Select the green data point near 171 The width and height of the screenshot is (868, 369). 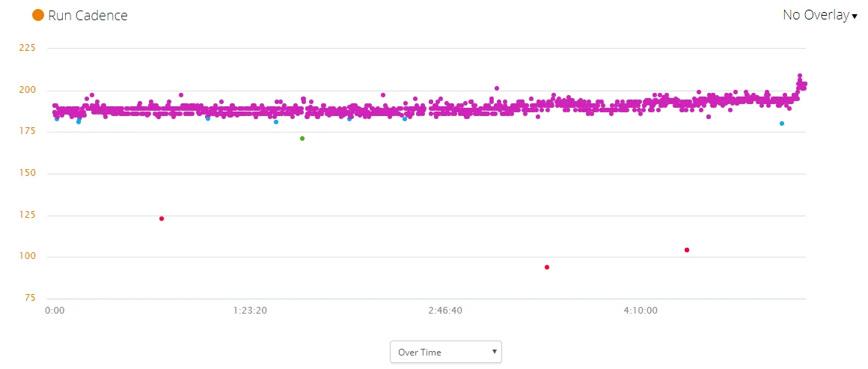coord(302,138)
